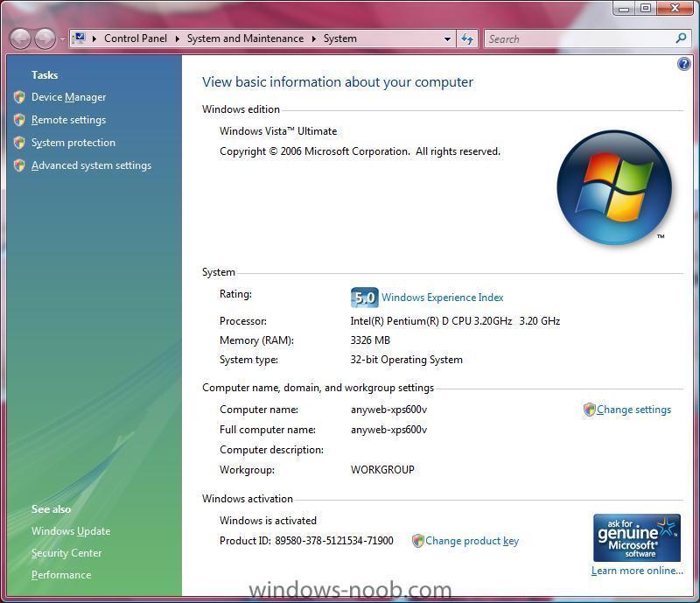The height and width of the screenshot is (603, 700).
Task: Click the 3326 MB memory value
Action: tap(370, 340)
